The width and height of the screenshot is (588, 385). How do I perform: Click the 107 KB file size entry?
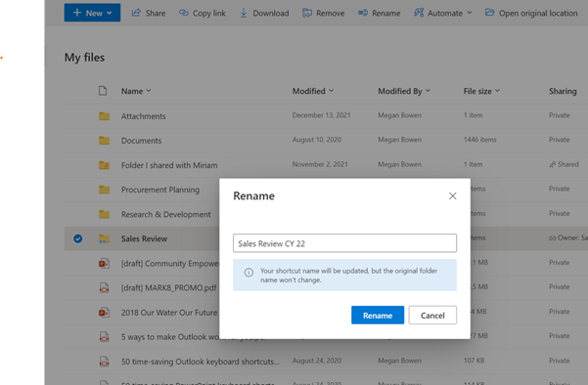click(x=474, y=361)
